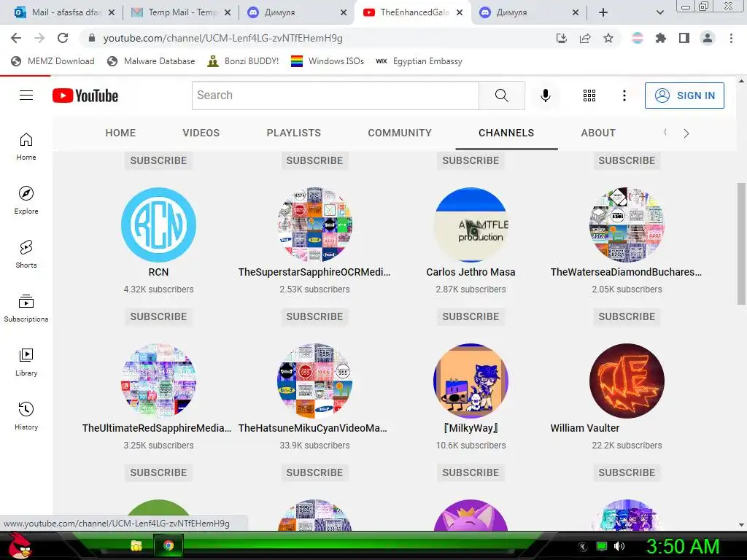The image size is (747, 560).
Task: Open the ABOUT channel tab
Action: [x=598, y=133]
